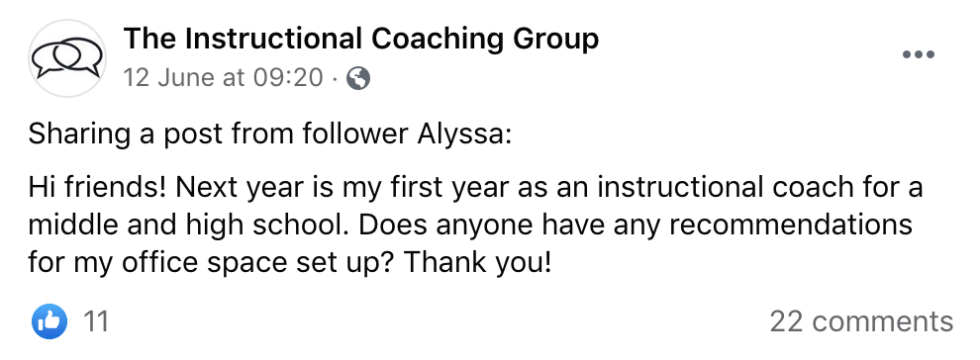This screenshot has height=360, width=980.
Task: Click the 'Thank you!' text ending the post
Action: pyautogui.click(x=477, y=262)
